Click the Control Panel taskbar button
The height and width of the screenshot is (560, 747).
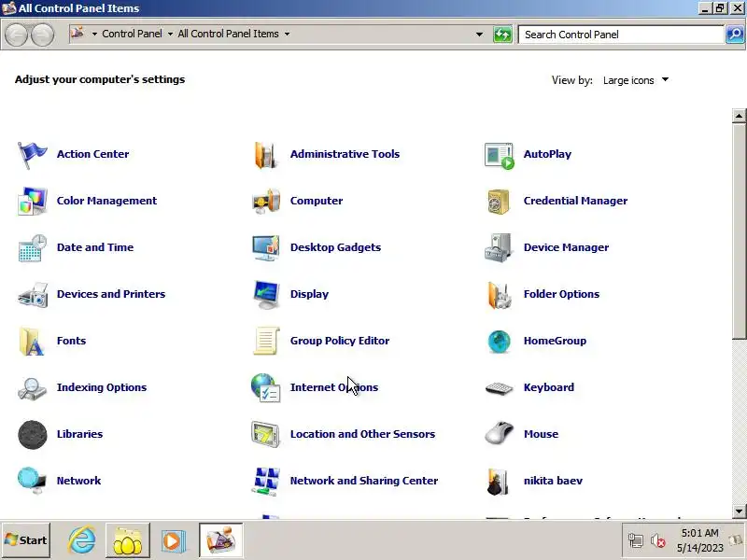coord(221,540)
